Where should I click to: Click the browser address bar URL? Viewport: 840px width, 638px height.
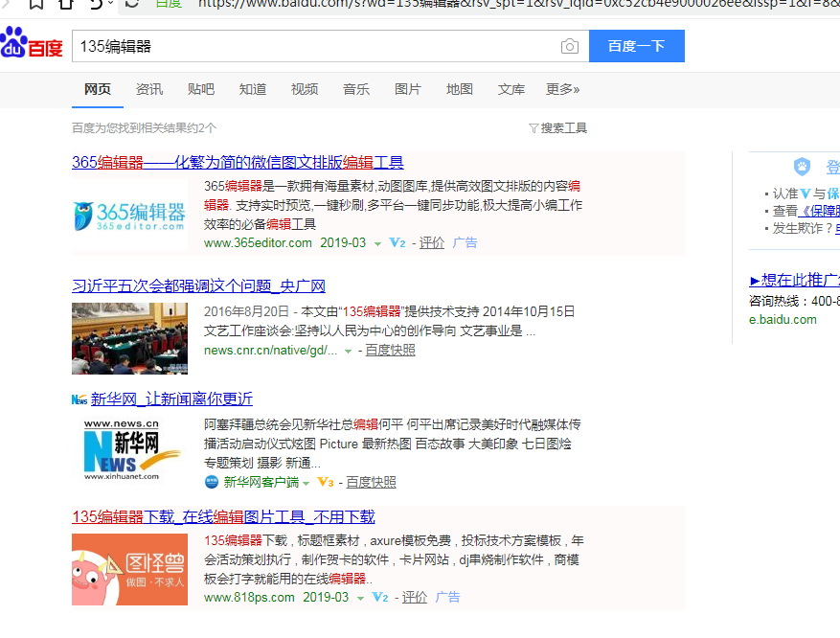click(x=517, y=4)
